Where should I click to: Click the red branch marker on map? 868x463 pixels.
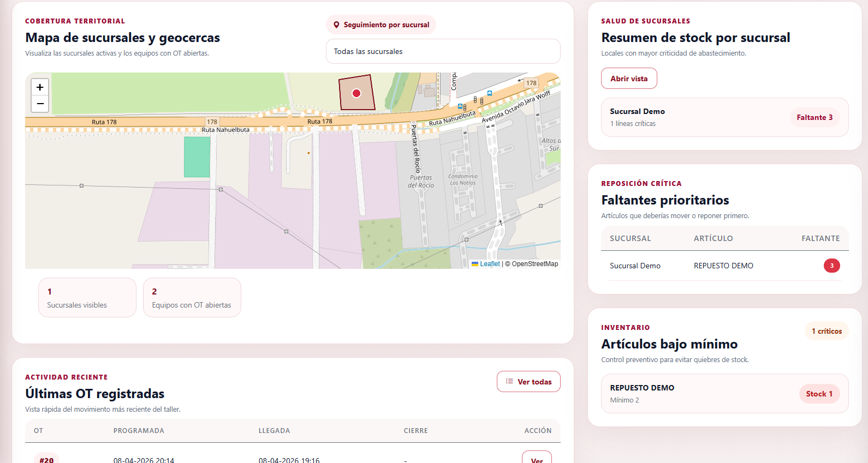[356, 93]
